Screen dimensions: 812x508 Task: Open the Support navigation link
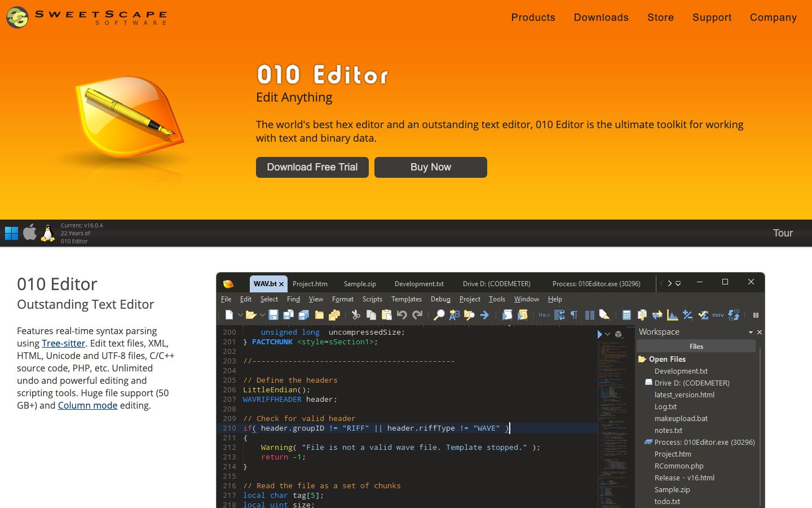pos(712,17)
